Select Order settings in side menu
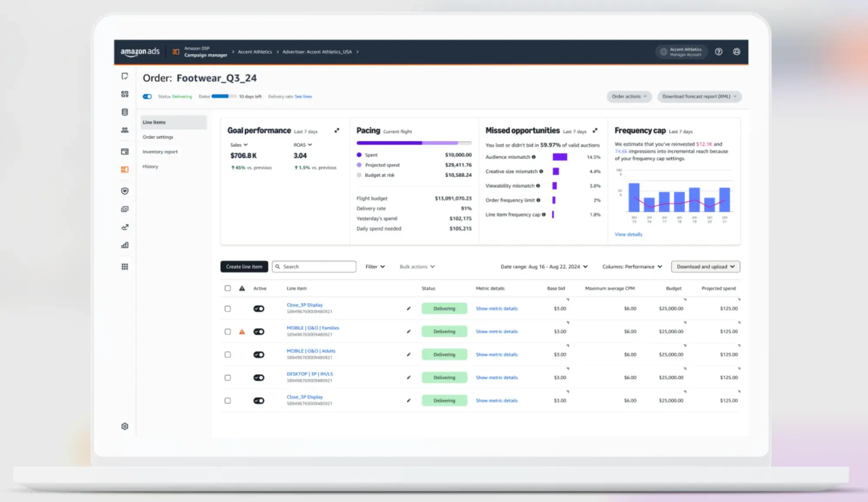The width and height of the screenshot is (868, 502). pyautogui.click(x=158, y=137)
